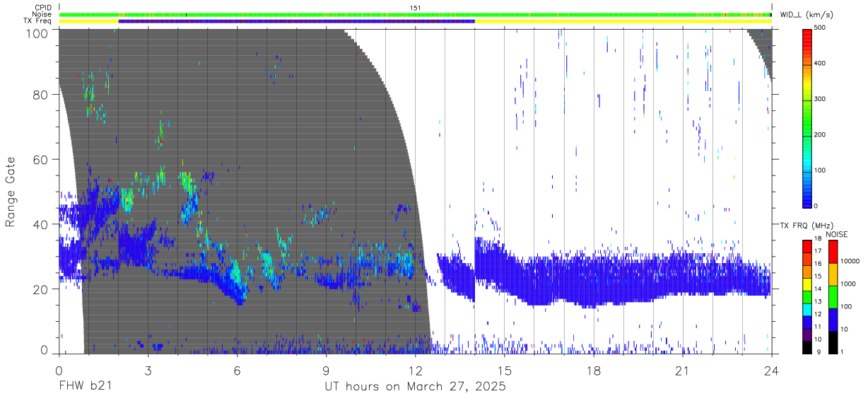Click the green Noise strip bar
This screenshot has height=401, width=868.
(x=416, y=14)
